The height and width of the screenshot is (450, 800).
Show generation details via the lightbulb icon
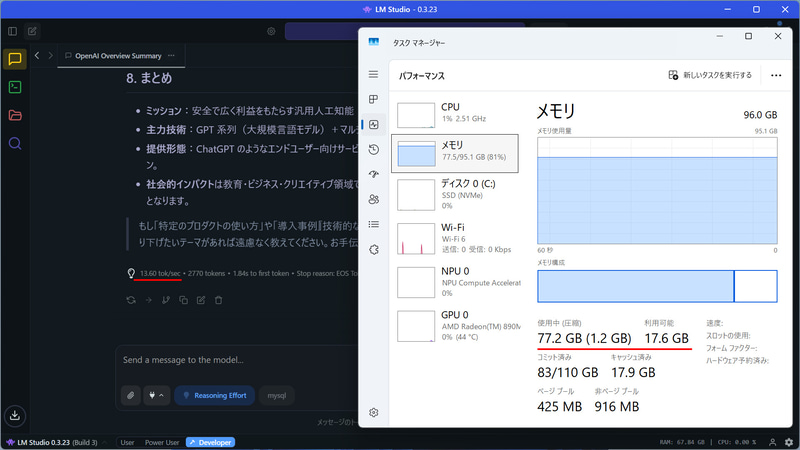tap(131, 273)
